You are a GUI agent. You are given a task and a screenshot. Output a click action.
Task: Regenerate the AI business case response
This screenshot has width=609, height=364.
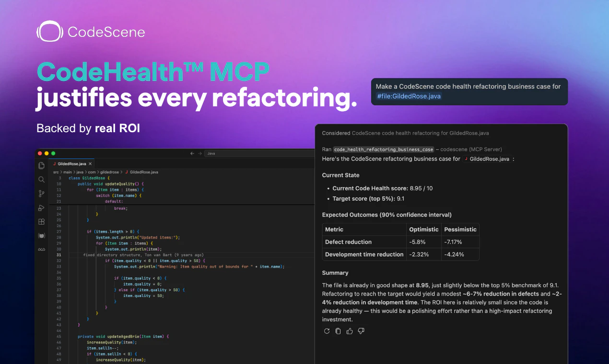pyautogui.click(x=327, y=330)
